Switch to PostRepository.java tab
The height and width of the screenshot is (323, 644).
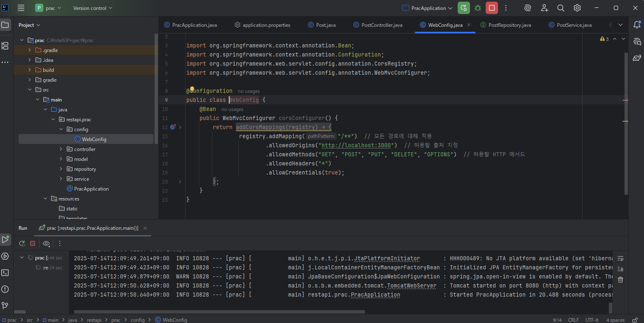(x=506, y=25)
